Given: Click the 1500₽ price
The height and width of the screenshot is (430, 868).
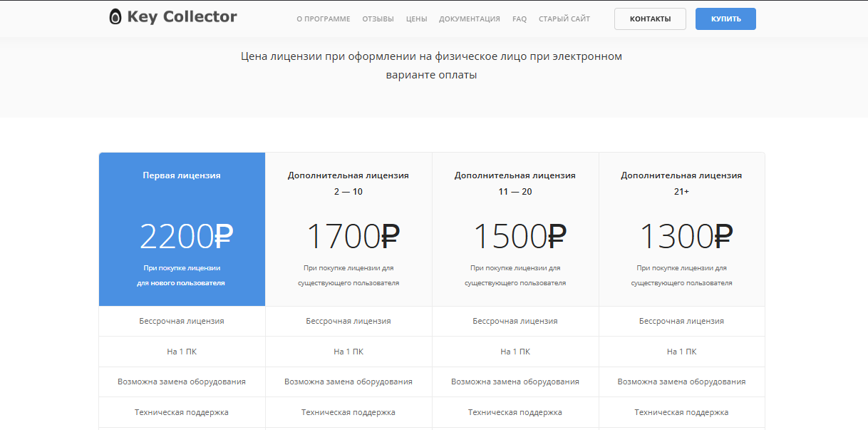Looking at the screenshot, I should click(x=520, y=236).
